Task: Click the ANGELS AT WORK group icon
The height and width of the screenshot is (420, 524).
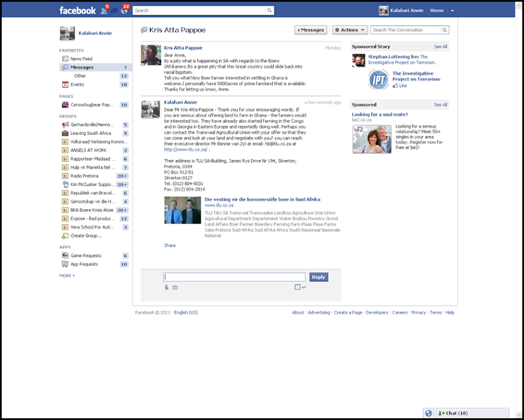Action: pyautogui.click(x=65, y=150)
